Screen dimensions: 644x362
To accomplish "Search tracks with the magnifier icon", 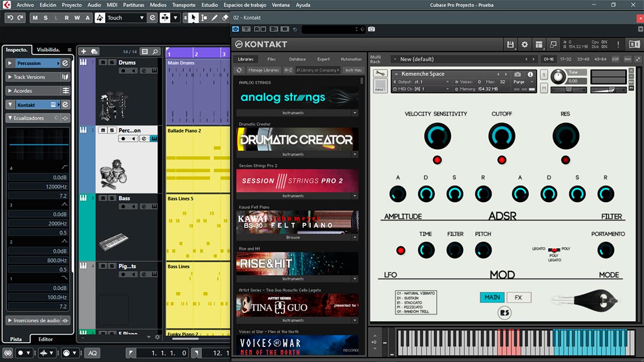I will (156, 51).
